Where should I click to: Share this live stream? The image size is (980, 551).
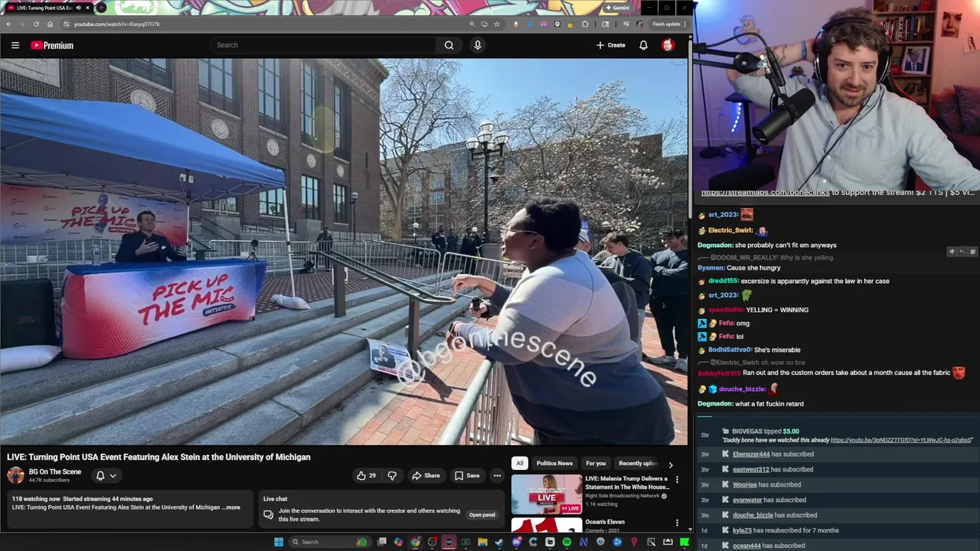[x=426, y=475]
